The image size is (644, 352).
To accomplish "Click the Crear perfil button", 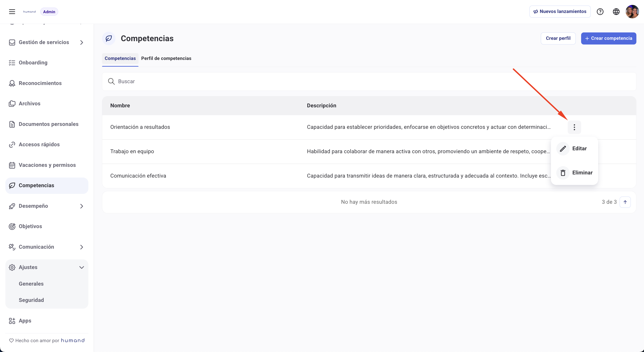I will pos(558,38).
